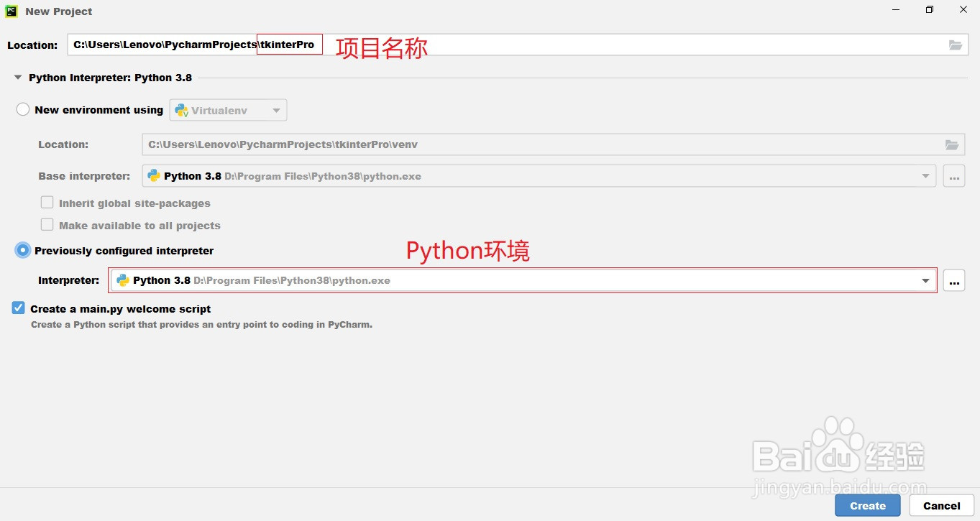
Task: Enable Make available to all projects
Action: tap(47, 224)
